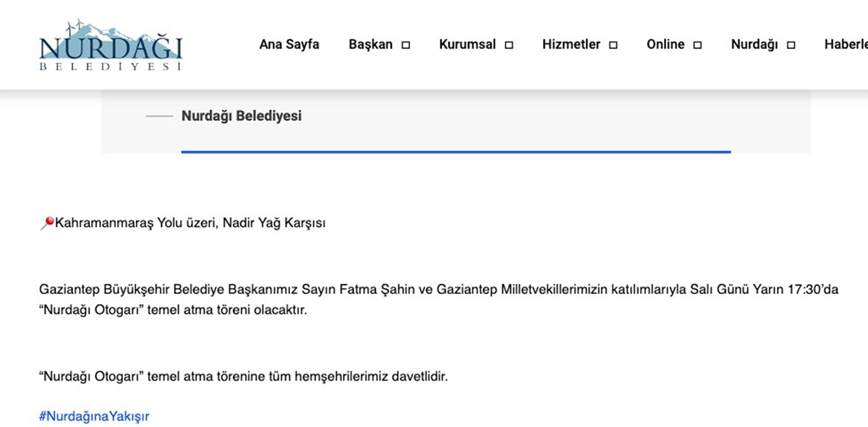Click the dropdown square next to Başkan
Viewport: 868px width, 427px height.
click(x=407, y=45)
